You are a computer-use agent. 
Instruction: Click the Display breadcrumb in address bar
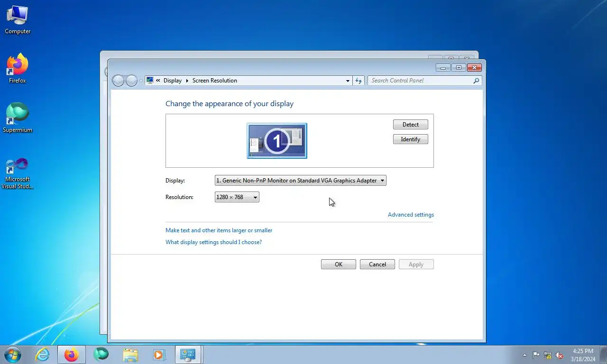pos(173,81)
